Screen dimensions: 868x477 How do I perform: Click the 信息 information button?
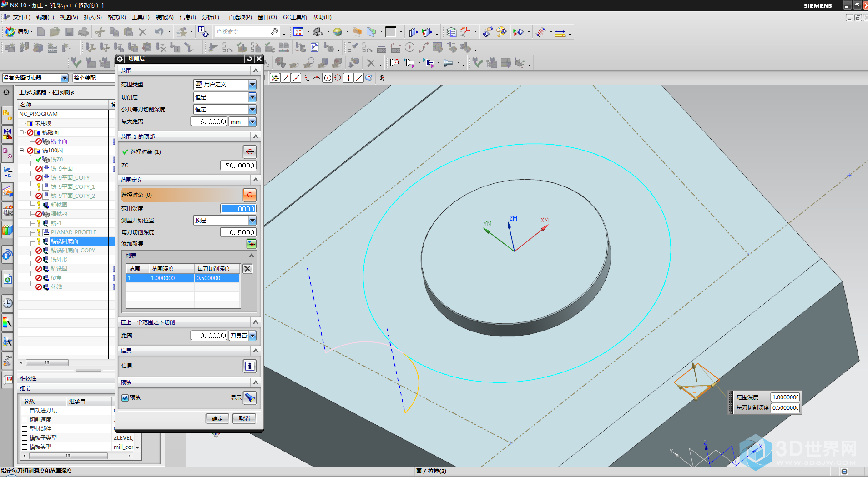coord(250,366)
